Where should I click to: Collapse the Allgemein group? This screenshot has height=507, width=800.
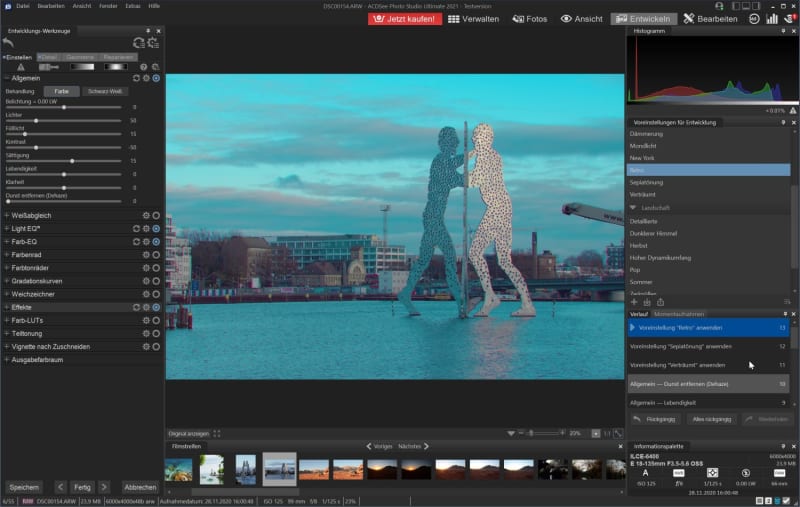[7, 78]
